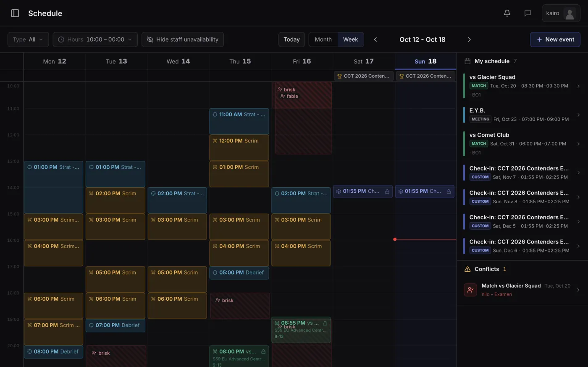Click the calendar icon beside My schedule
The width and height of the screenshot is (588, 367).
tap(467, 61)
